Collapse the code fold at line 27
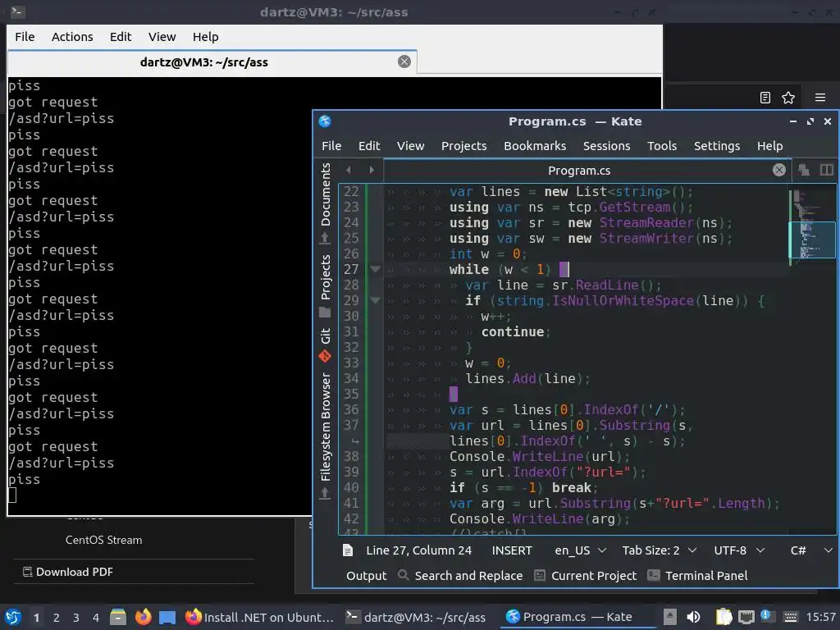The height and width of the screenshot is (630, 840). 375,269
